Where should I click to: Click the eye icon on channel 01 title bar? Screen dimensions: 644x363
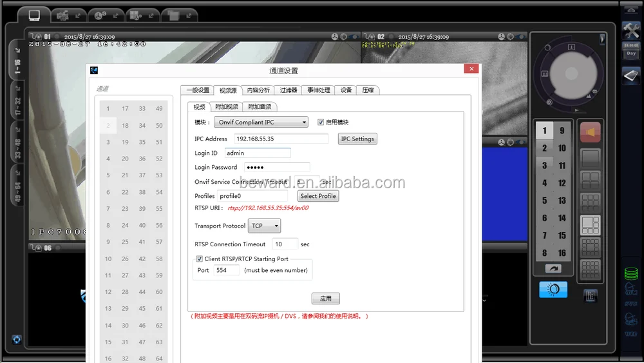[x=354, y=37]
